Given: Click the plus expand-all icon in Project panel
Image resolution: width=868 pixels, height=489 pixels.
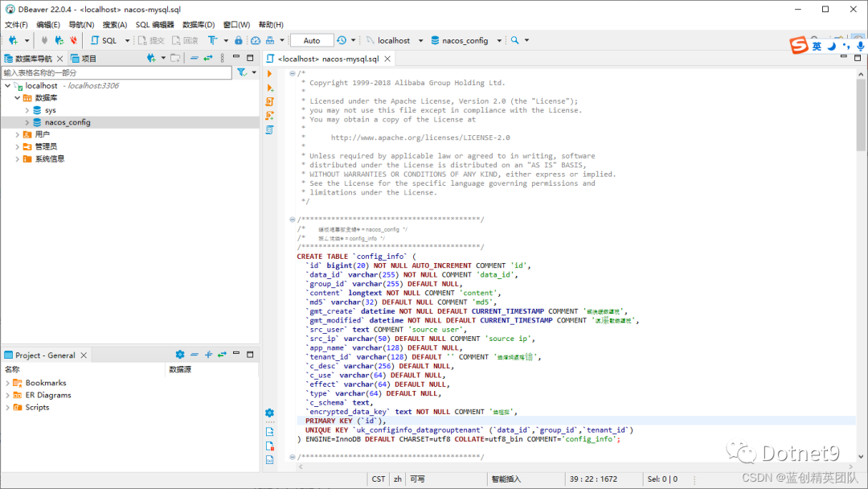Looking at the screenshot, I should pos(208,355).
